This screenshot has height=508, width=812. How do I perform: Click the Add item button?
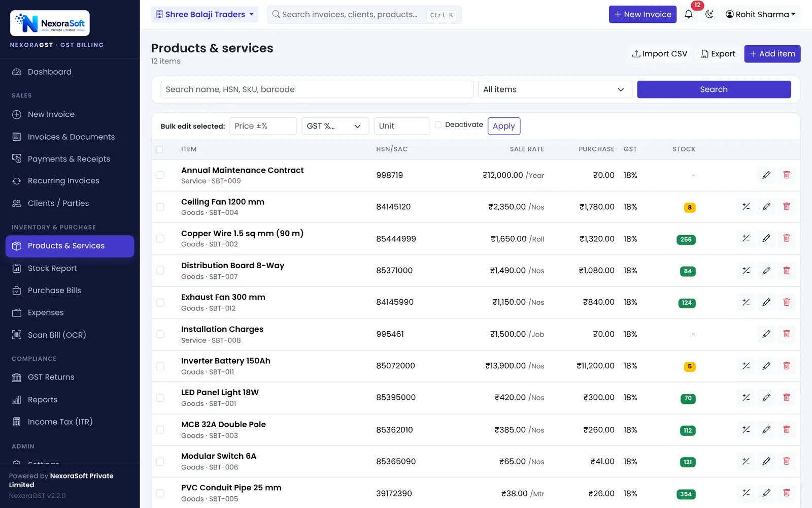coord(772,54)
